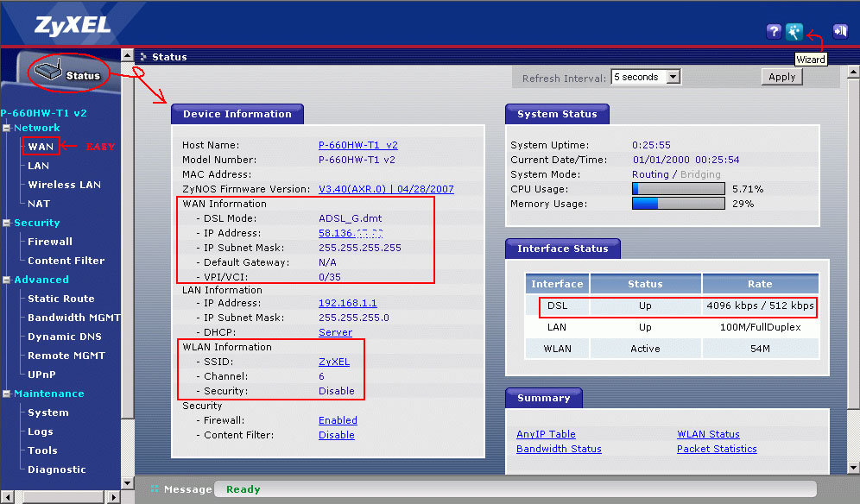Collapse the Advanced menu section
Screen dimensions: 860x504
pos(6,280)
